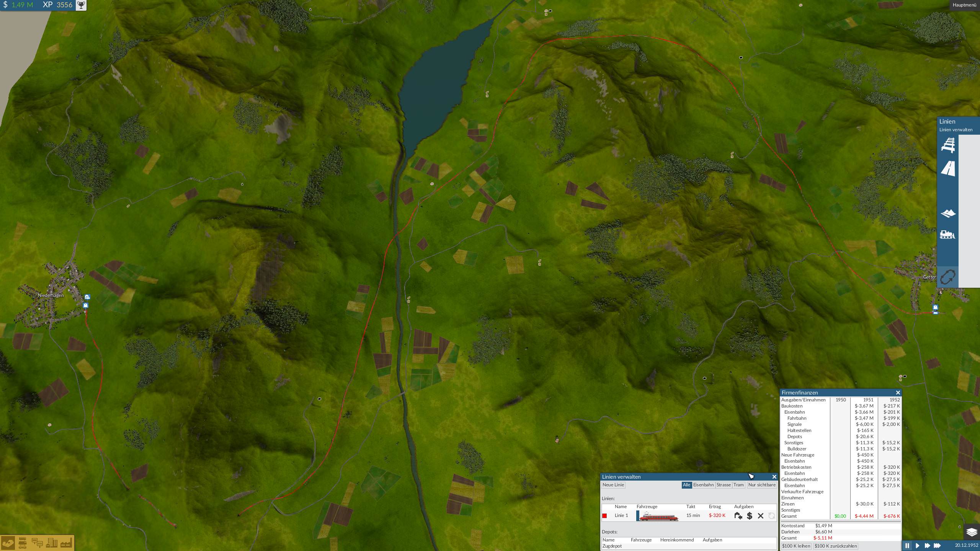Open the stations list icon
This screenshot has height=551, width=980.
37,543
